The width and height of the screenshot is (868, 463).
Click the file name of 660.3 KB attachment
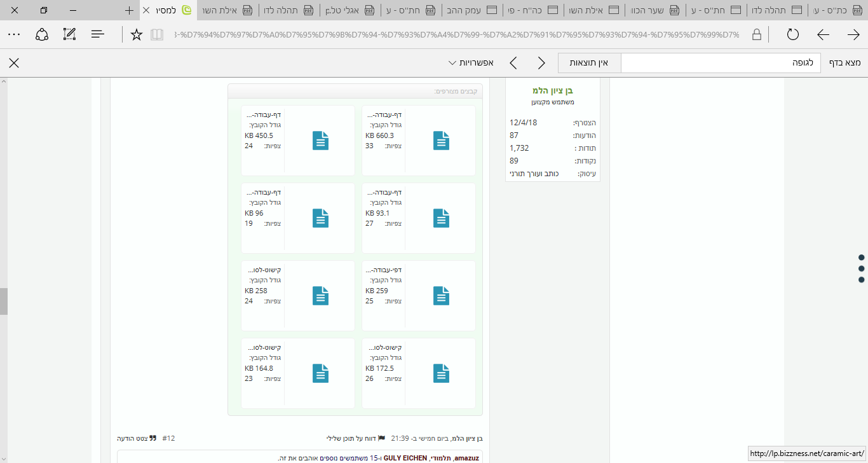point(384,115)
